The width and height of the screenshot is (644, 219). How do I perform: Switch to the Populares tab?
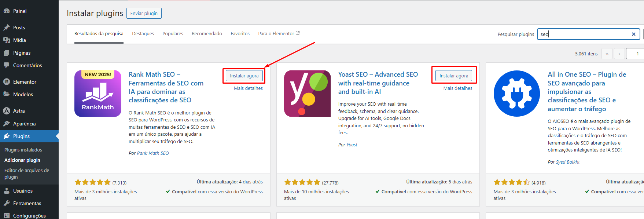pyautogui.click(x=173, y=33)
